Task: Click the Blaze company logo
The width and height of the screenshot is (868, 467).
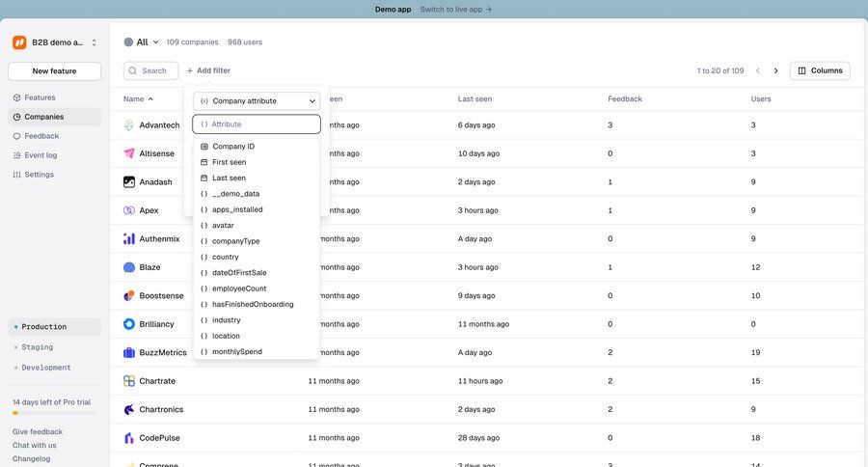Action: (x=129, y=267)
